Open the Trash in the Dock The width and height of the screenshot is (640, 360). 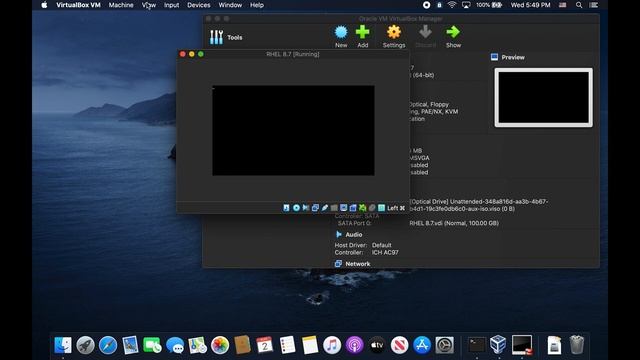click(576, 345)
